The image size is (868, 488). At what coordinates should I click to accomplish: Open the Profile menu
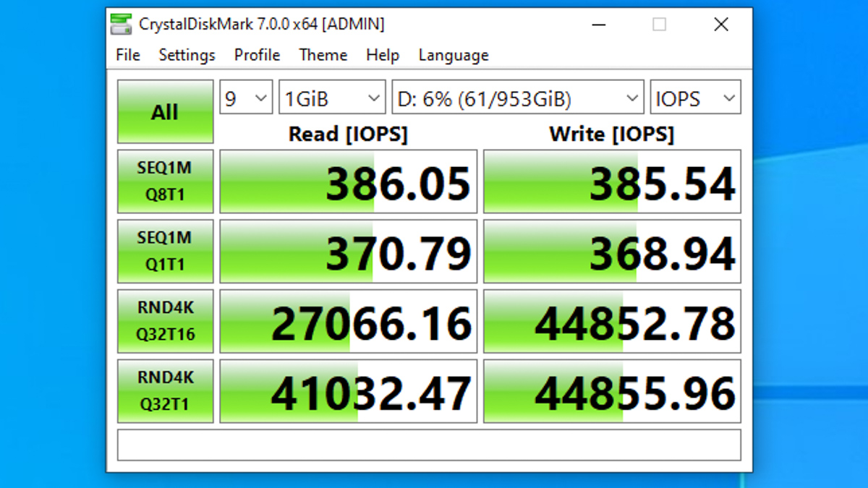pyautogui.click(x=257, y=55)
